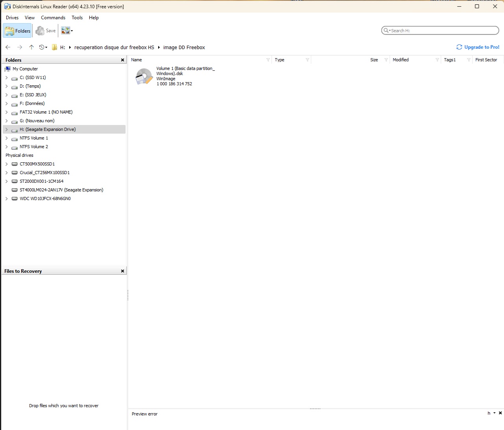Click the ST4000LM024-2AN17V disk icon
504x430 pixels.
click(15, 190)
